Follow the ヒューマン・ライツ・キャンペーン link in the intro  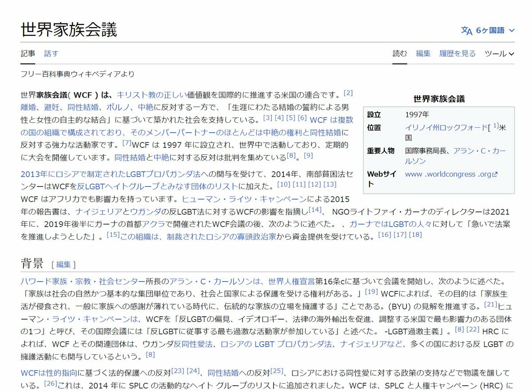pos(244,199)
